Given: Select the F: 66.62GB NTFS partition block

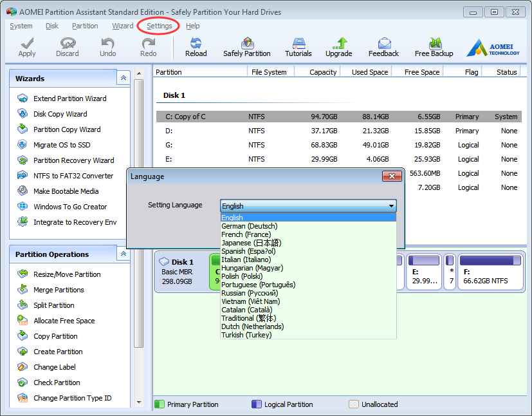Looking at the screenshot, I should pyautogui.click(x=490, y=272).
